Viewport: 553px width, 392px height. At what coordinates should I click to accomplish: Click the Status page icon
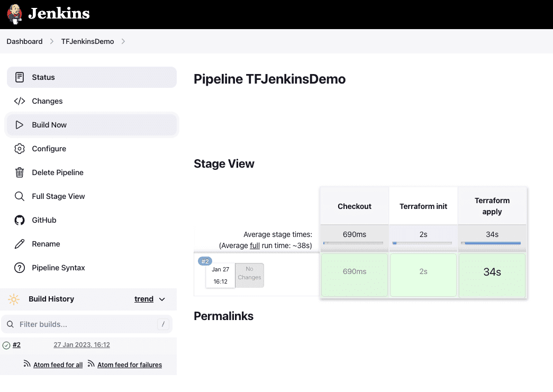click(20, 77)
